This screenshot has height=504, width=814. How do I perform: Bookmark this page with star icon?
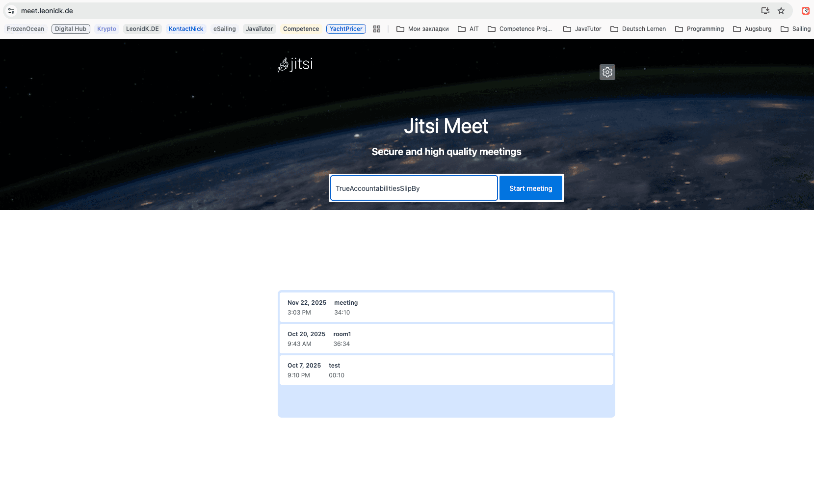[x=781, y=11]
